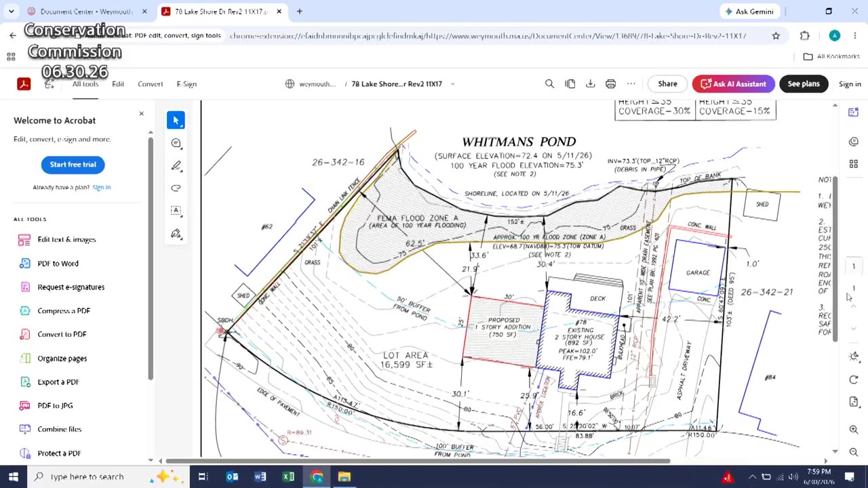
Task: Select the text box tool
Action: 176,210
